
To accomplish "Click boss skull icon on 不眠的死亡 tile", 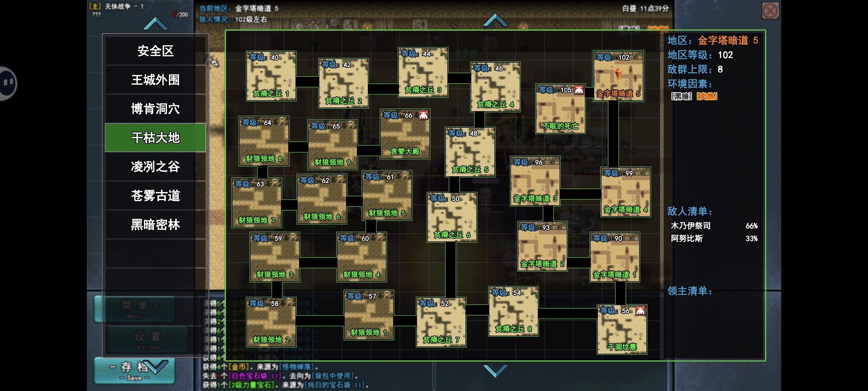I will click(x=579, y=90).
